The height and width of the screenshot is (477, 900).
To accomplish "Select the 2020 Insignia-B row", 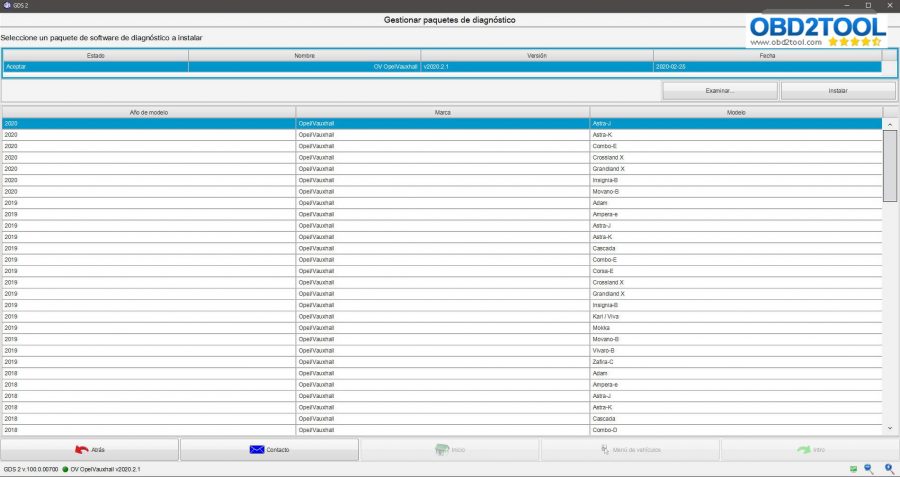I will [442, 180].
